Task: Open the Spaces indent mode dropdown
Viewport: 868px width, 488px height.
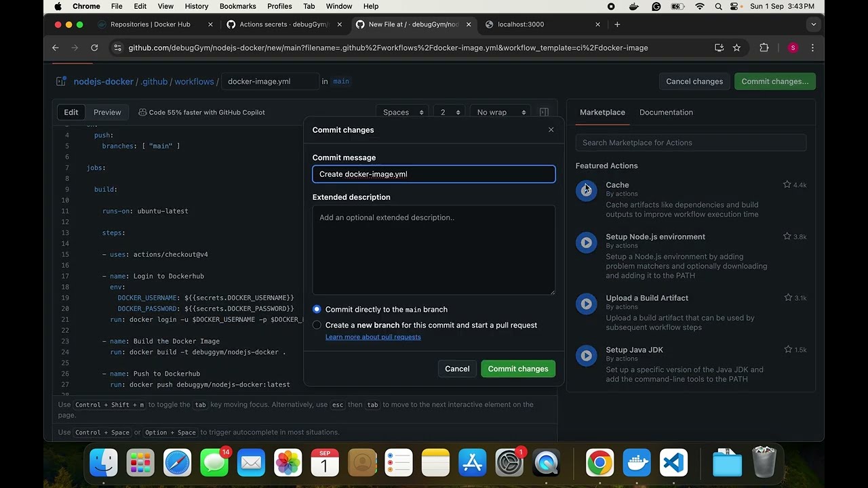Action: click(x=403, y=113)
